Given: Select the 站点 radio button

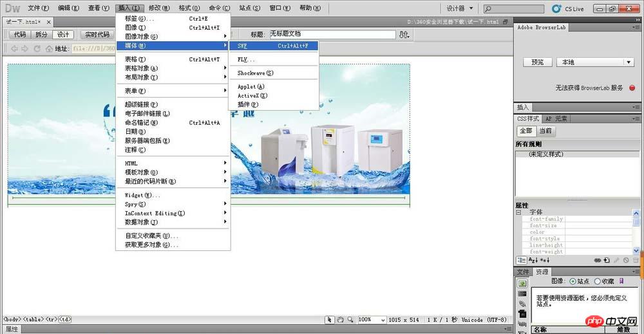Looking at the screenshot, I should pyautogui.click(x=573, y=281).
